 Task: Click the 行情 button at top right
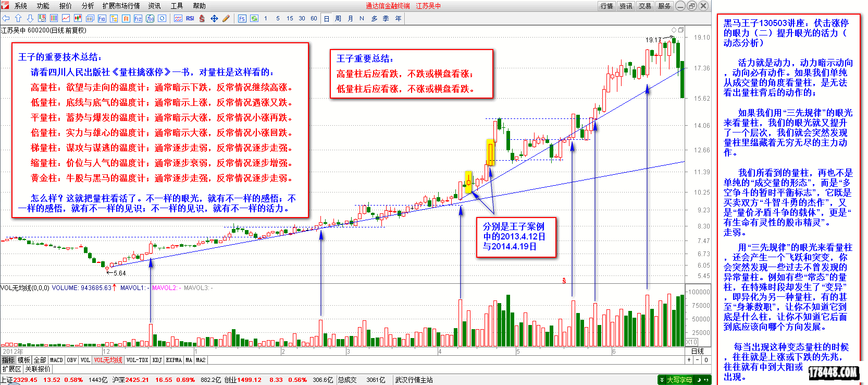606,6
